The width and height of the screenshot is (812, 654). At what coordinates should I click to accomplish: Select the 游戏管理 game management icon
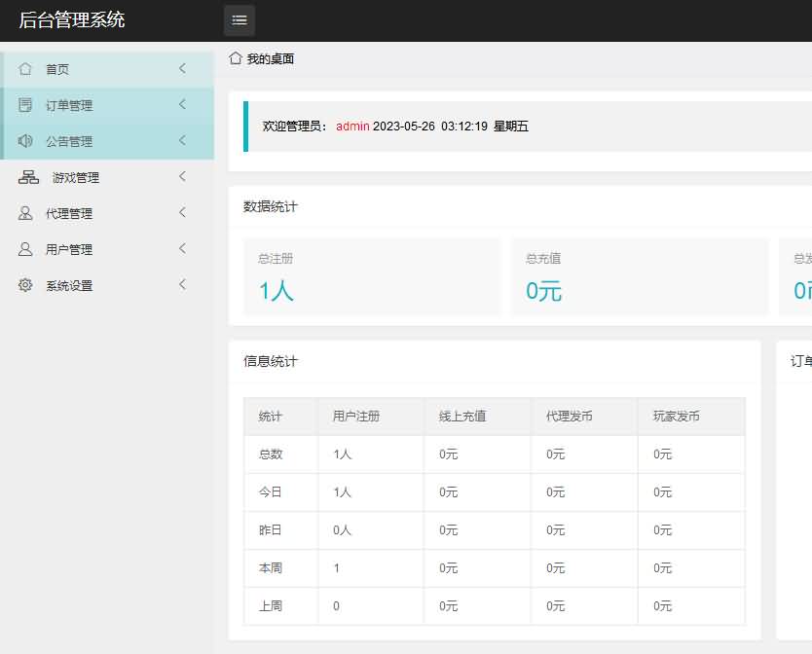pos(25,176)
